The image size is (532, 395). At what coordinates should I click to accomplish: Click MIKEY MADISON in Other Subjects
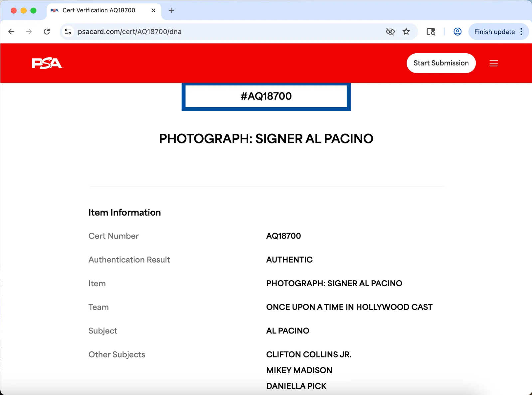point(299,370)
